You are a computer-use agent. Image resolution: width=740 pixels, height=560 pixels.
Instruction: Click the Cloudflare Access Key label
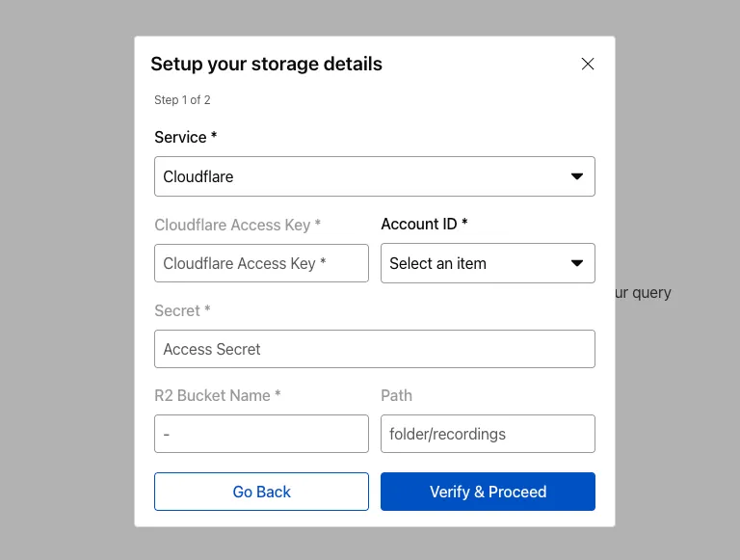tap(237, 225)
